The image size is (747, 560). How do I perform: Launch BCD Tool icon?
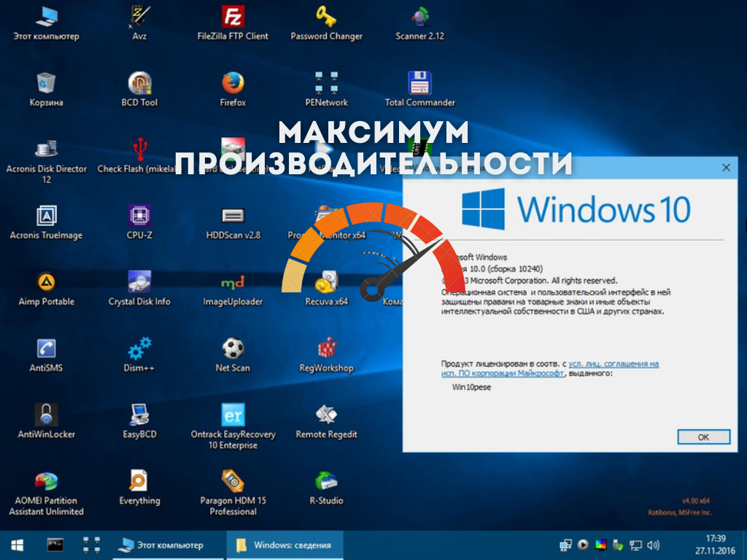(139, 90)
